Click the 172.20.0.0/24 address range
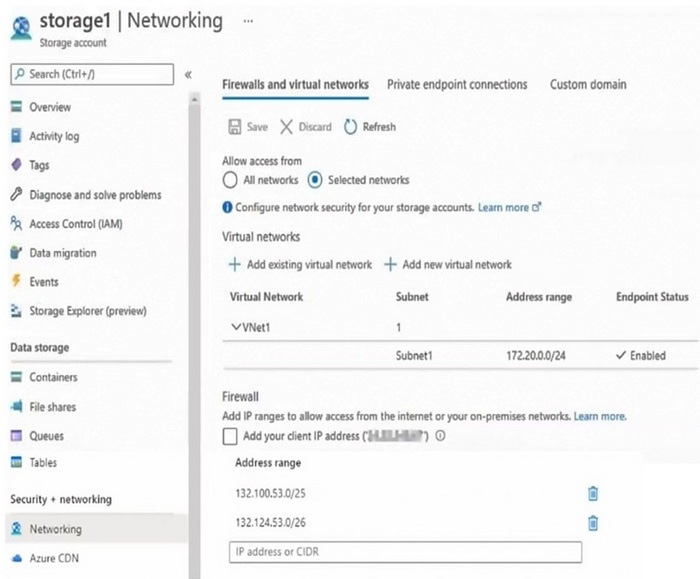Screen dimensions: 700x579 click(536, 356)
